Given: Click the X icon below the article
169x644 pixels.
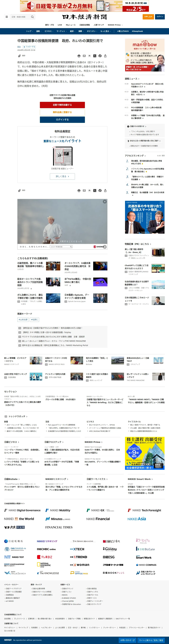Looking at the screenshot, I should click(x=95, y=191).
